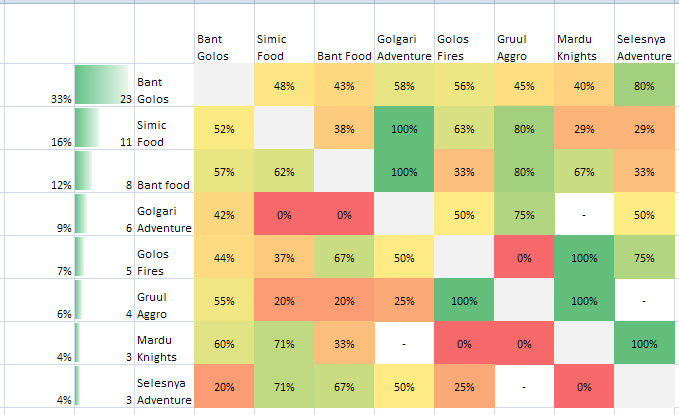Click the blank gray cell in Simic Food row
The image size is (679, 415).
coord(283,129)
